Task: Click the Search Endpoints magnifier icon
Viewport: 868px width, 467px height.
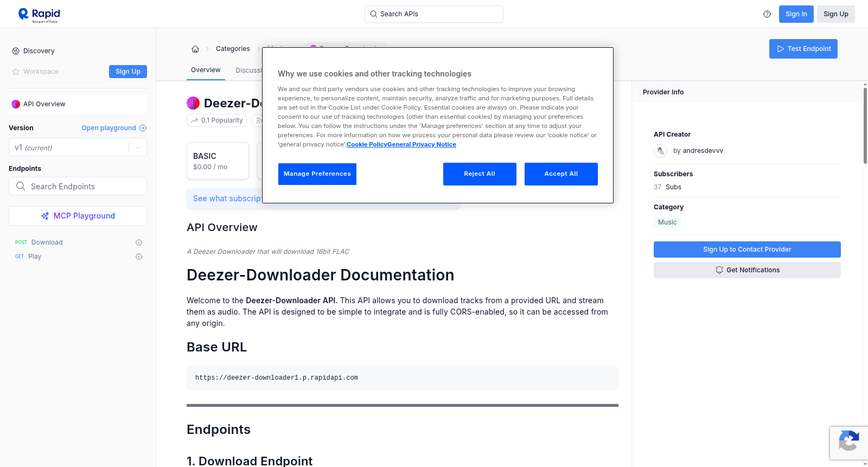Action: coord(21,186)
